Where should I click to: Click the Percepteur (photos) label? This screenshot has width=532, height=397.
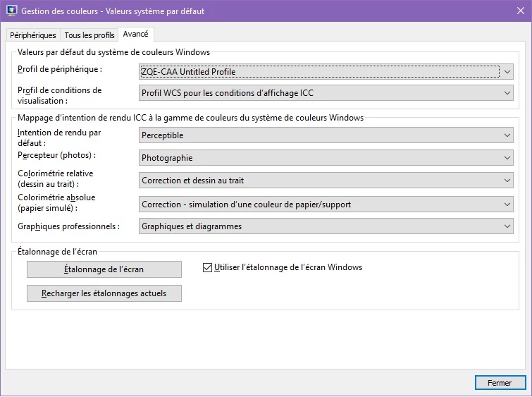click(56, 155)
